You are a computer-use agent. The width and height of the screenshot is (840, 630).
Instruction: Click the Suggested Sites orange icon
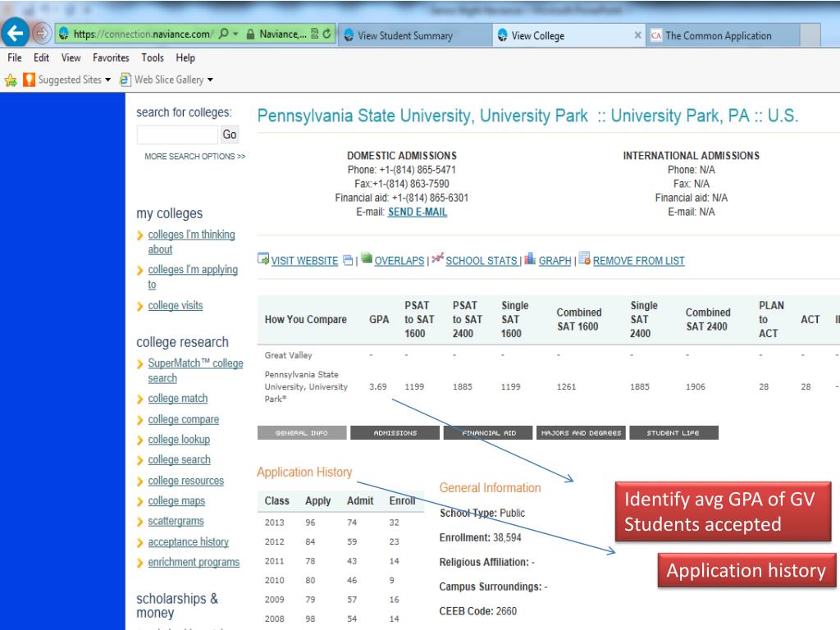29,80
